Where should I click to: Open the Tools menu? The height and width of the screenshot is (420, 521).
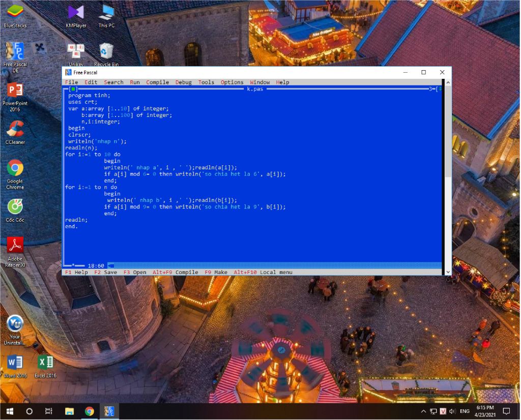(x=207, y=82)
